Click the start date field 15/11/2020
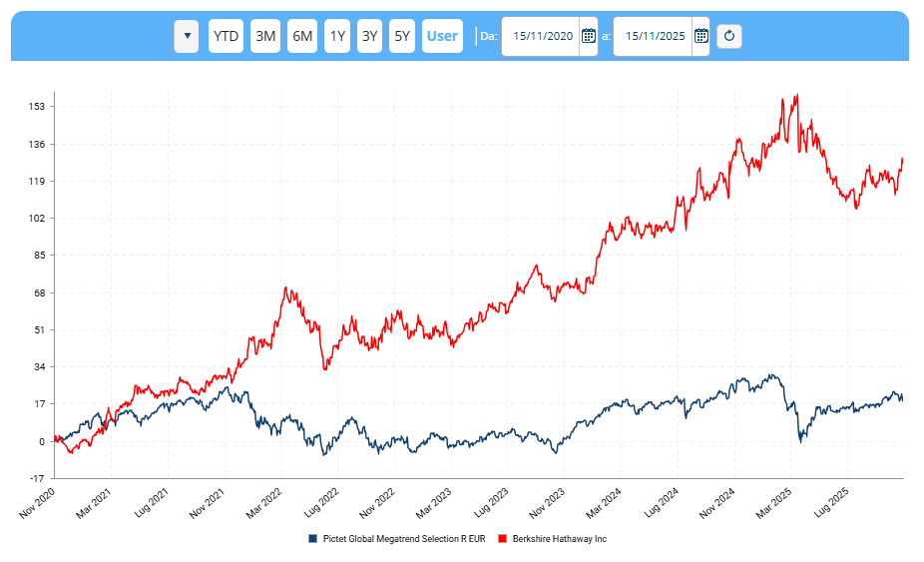The image size is (924, 562). [542, 36]
